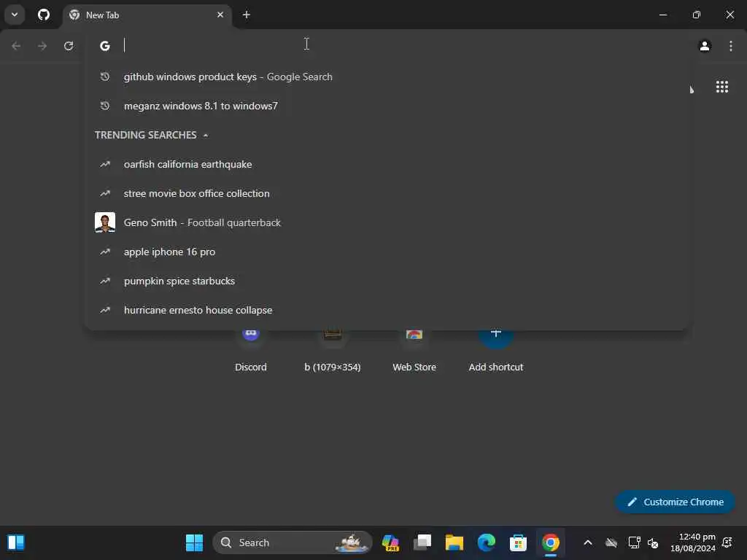
Task: Collapse the Trending Searches section
Action: tap(205, 135)
